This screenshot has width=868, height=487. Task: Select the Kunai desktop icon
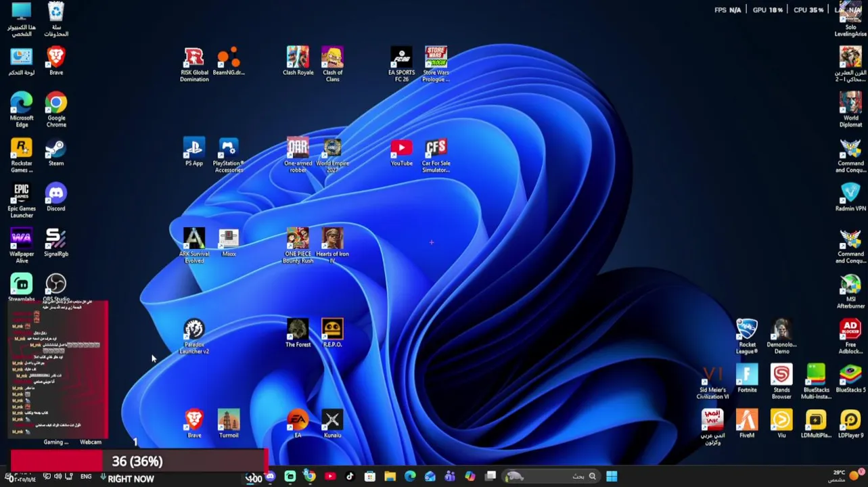pyautogui.click(x=332, y=424)
